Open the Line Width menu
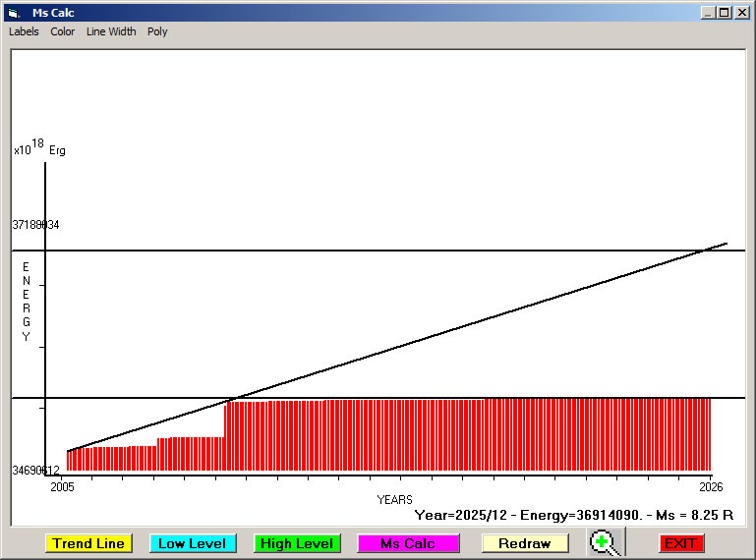The height and width of the screenshot is (560, 756). 111,31
